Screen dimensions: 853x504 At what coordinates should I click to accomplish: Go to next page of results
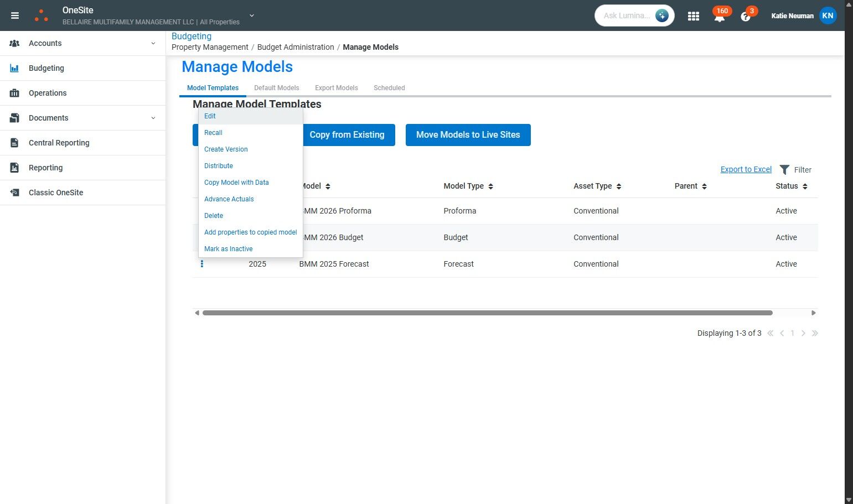click(x=803, y=333)
